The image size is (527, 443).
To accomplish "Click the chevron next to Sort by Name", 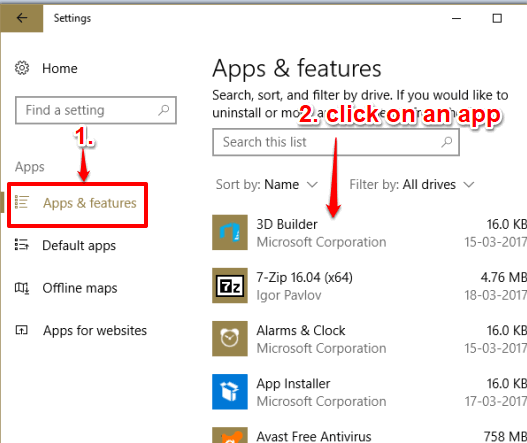I will click(312, 185).
